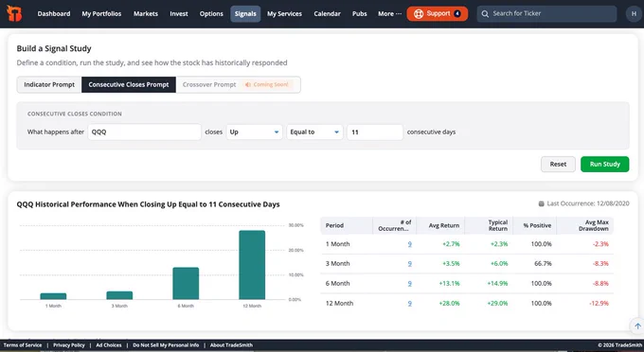Click the Coming Soon megaphone icon

coord(248,84)
